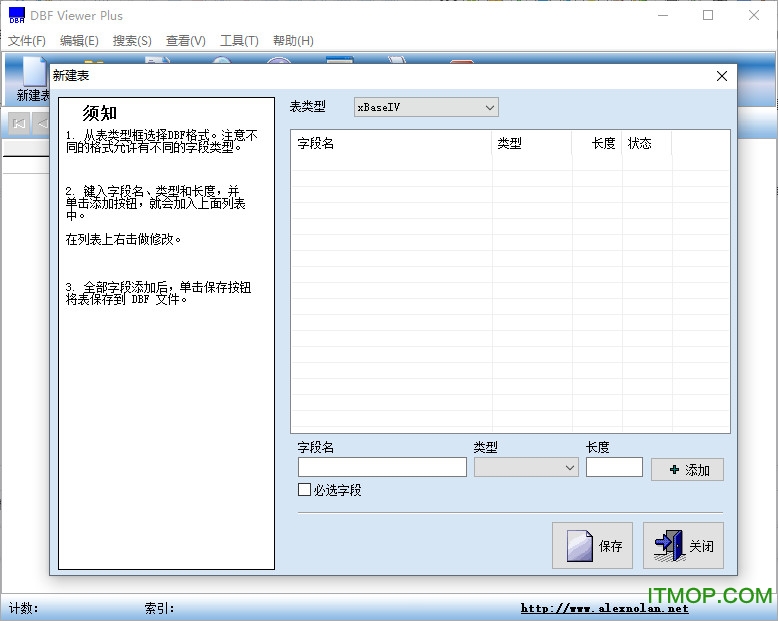Viewport: 778px width, 621px height.
Task: Click the 计数: status bar text
Action: coord(23,608)
